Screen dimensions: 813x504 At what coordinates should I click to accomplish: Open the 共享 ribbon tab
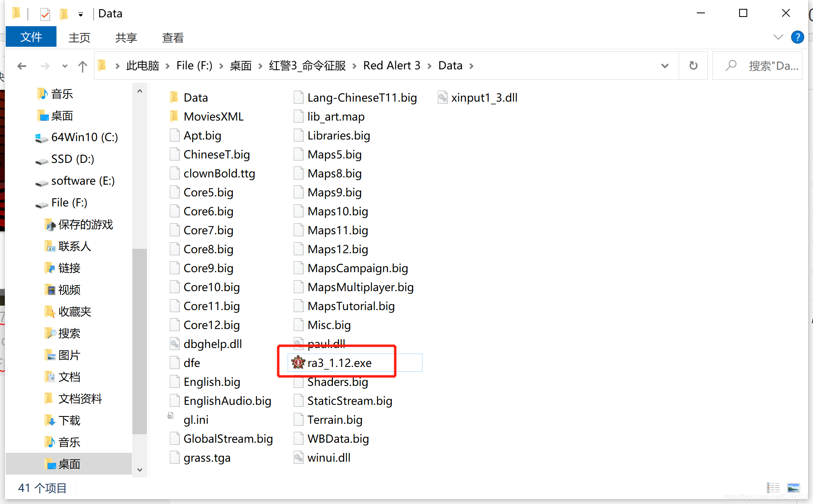tap(126, 37)
